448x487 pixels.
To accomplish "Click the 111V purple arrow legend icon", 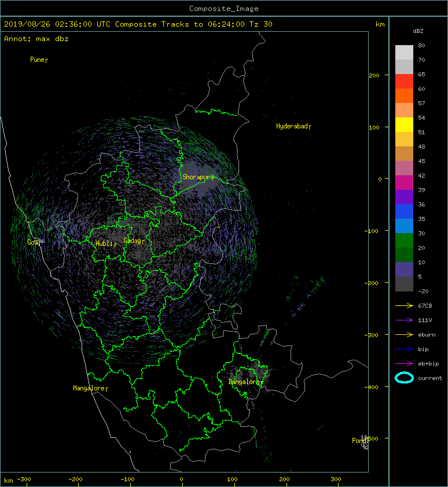I will 404,320.
